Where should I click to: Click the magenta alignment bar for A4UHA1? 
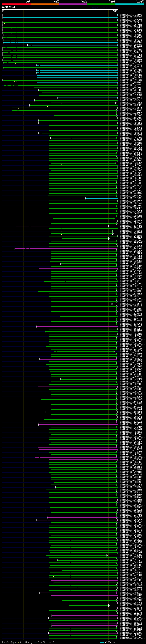pos(66,249)
